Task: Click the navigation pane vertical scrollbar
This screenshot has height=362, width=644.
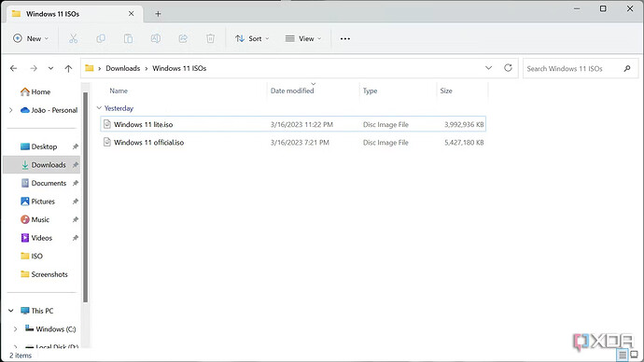Action: coord(86,197)
